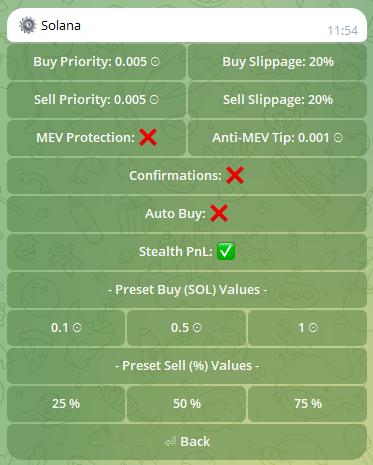Screen dimensions: 373x465
Task: Select the 75 % preset sell value
Action: tap(307, 404)
